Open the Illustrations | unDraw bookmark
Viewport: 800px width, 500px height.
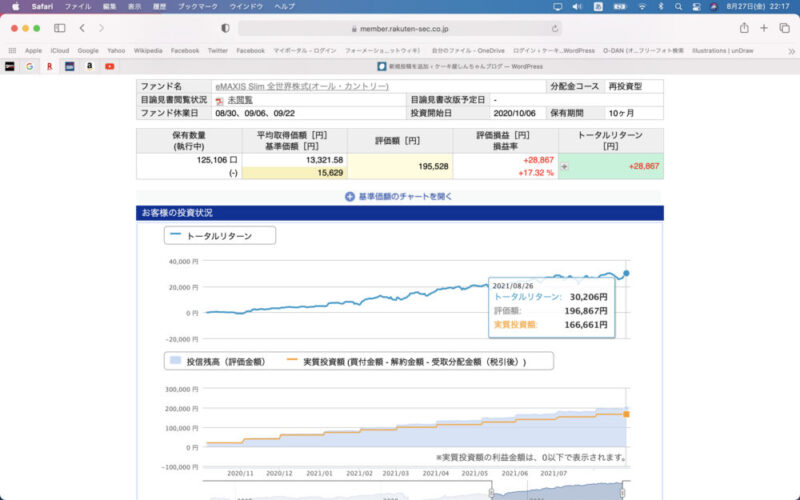[722, 51]
